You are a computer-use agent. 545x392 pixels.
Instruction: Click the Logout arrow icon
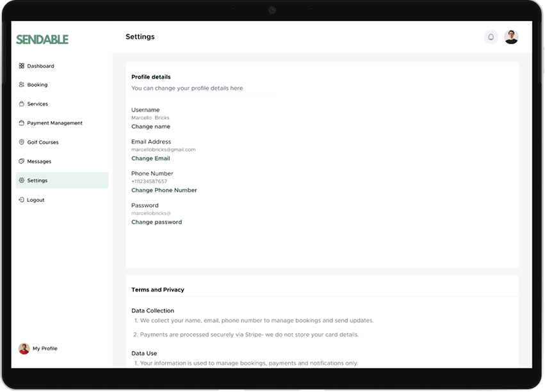click(21, 200)
